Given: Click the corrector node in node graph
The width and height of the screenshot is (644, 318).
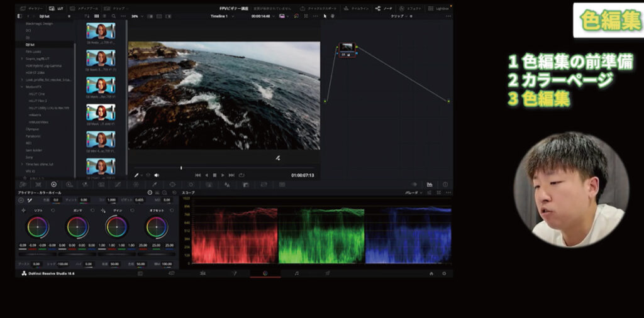Looking at the screenshot, I should pos(347,49).
